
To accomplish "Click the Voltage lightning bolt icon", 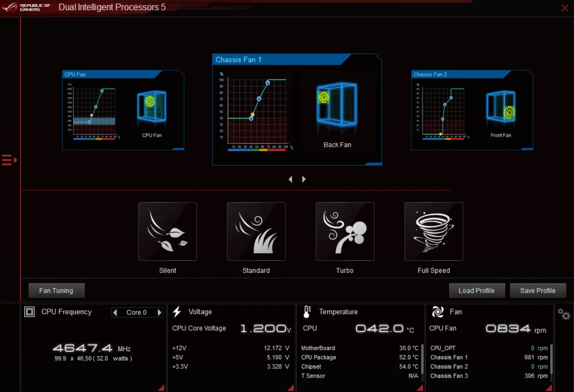I will [177, 312].
